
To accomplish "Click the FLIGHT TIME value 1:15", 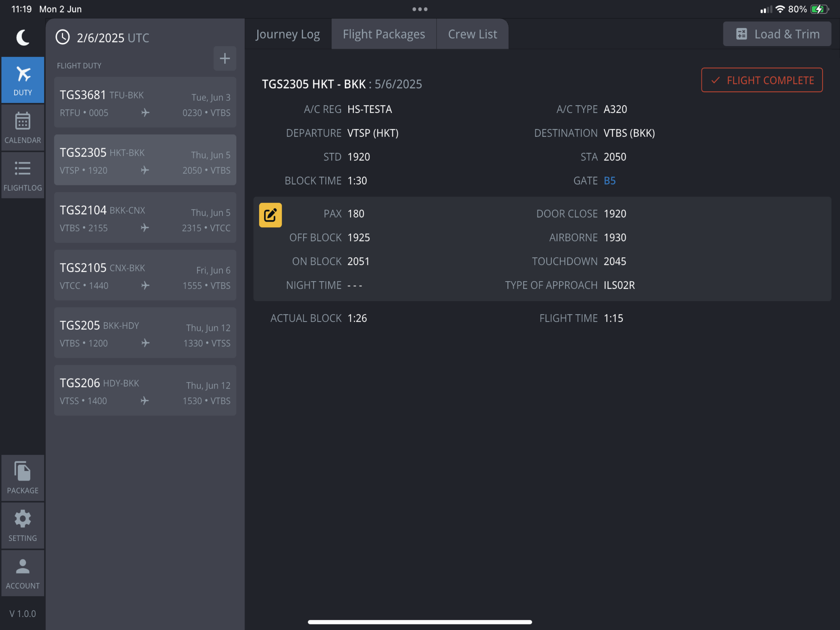I will click(x=613, y=318).
